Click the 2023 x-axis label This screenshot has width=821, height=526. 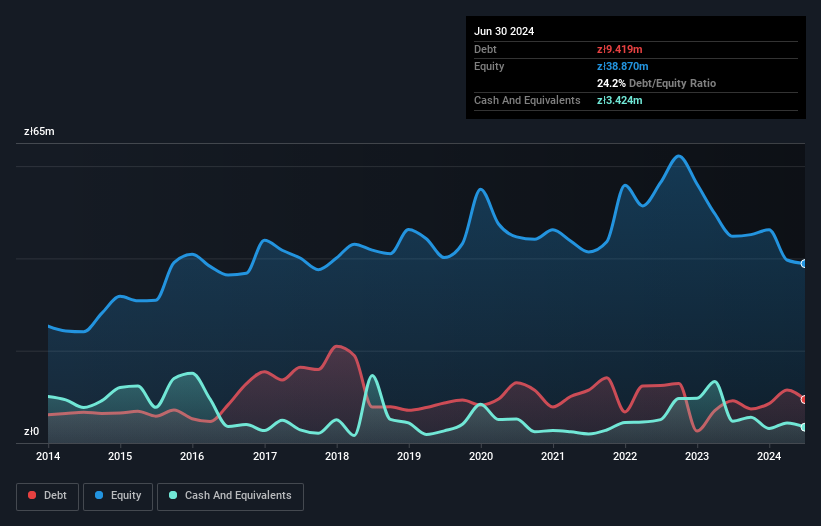(x=697, y=456)
